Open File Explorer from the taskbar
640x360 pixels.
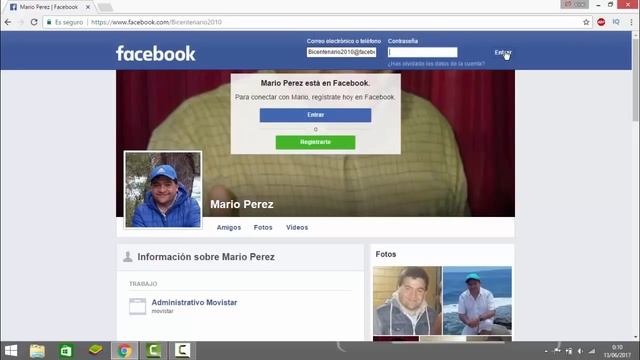point(37,351)
